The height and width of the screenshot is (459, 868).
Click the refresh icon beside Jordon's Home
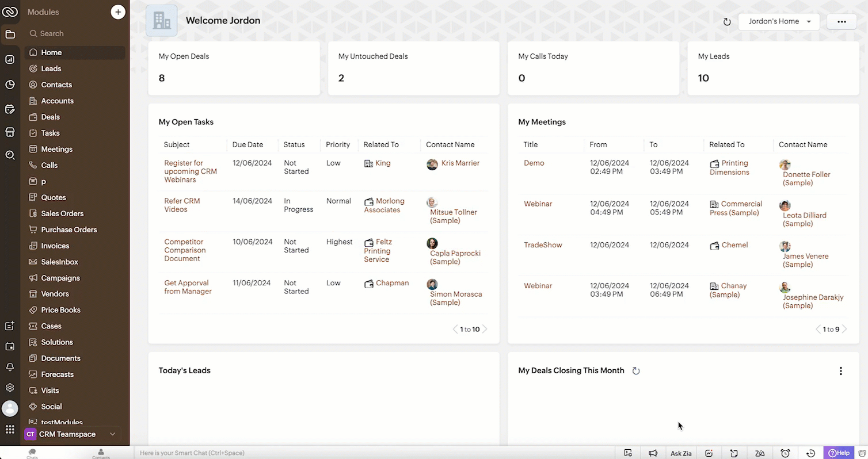tap(727, 22)
